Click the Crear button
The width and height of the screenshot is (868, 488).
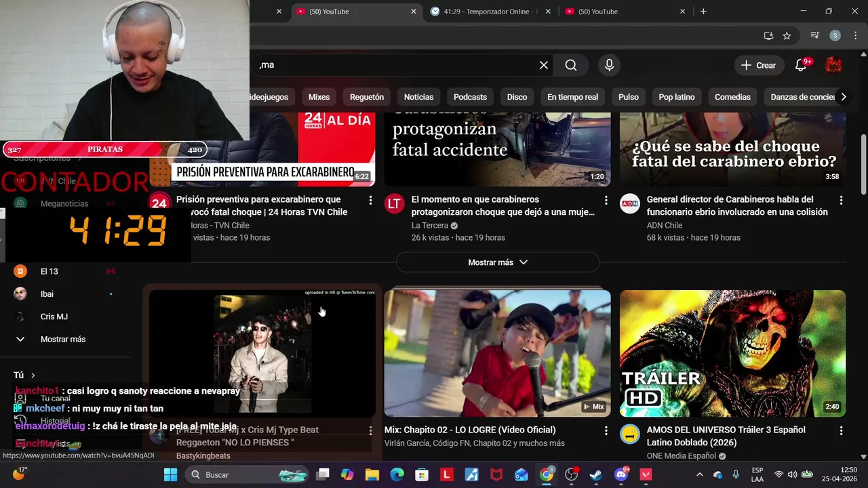(758, 65)
